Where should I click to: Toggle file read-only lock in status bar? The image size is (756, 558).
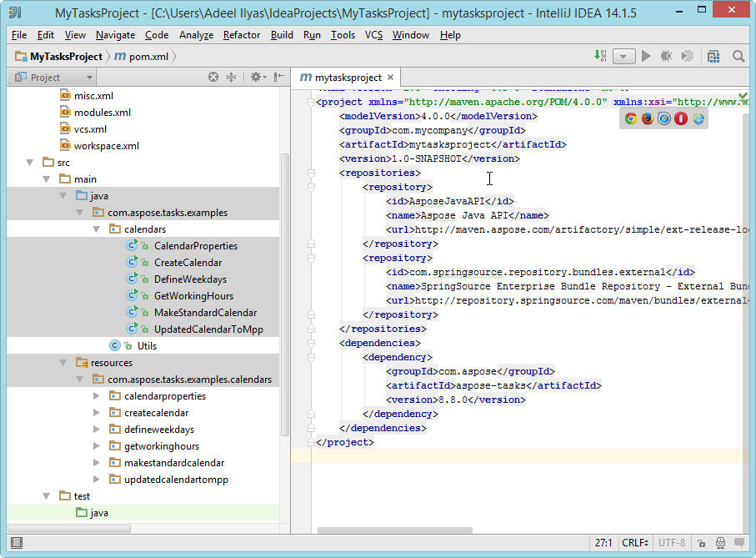click(x=703, y=542)
